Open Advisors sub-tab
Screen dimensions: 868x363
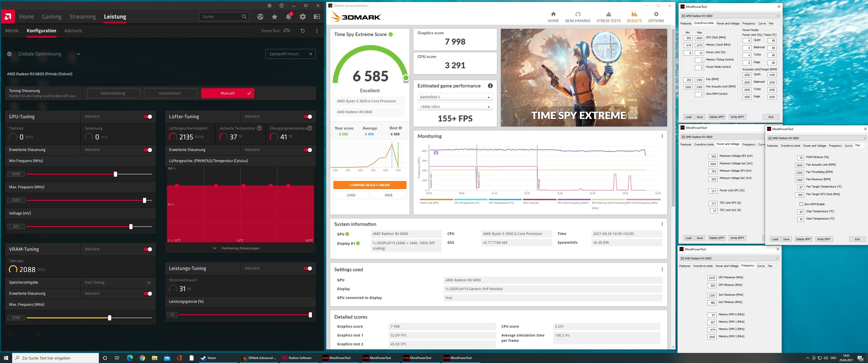click(73, 31)
